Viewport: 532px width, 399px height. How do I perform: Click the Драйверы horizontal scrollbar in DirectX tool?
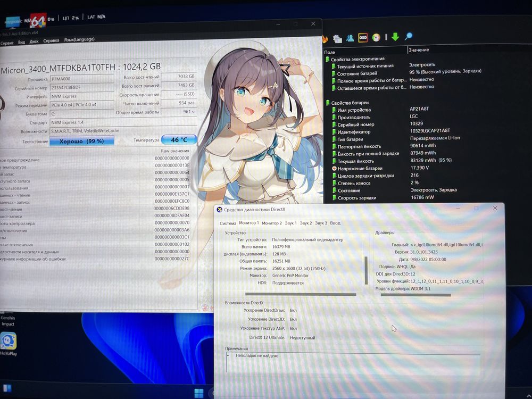[x=415, y=295]
